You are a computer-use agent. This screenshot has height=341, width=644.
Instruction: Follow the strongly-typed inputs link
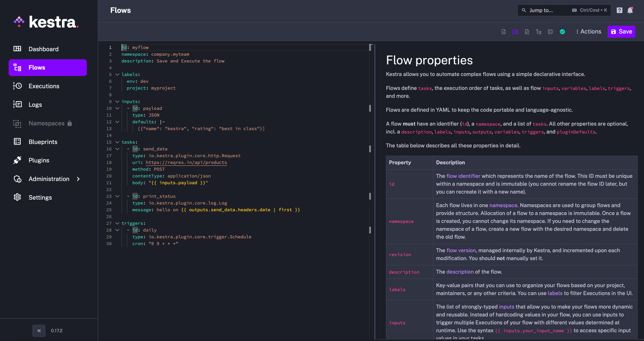pyautogui.click(x=506, y=307)
